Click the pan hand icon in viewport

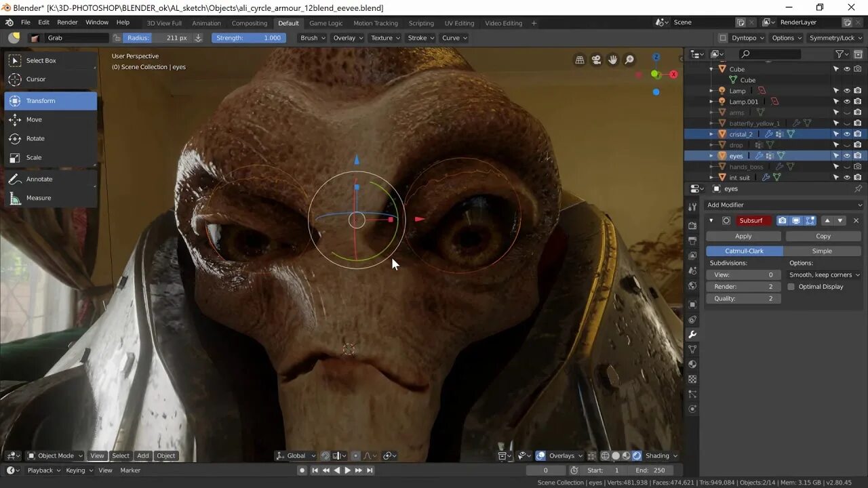pyautogui.click(x=613, y=60)
